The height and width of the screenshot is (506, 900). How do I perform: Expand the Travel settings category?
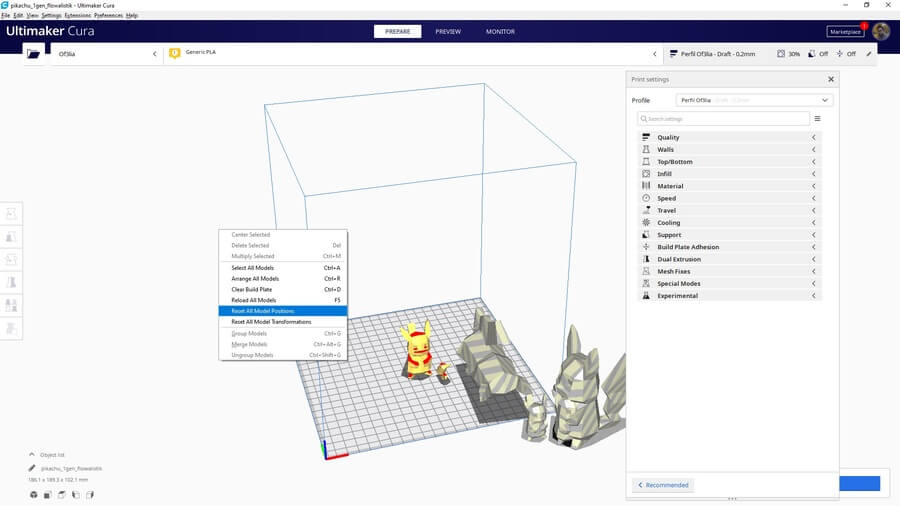(x=730, y=211)
